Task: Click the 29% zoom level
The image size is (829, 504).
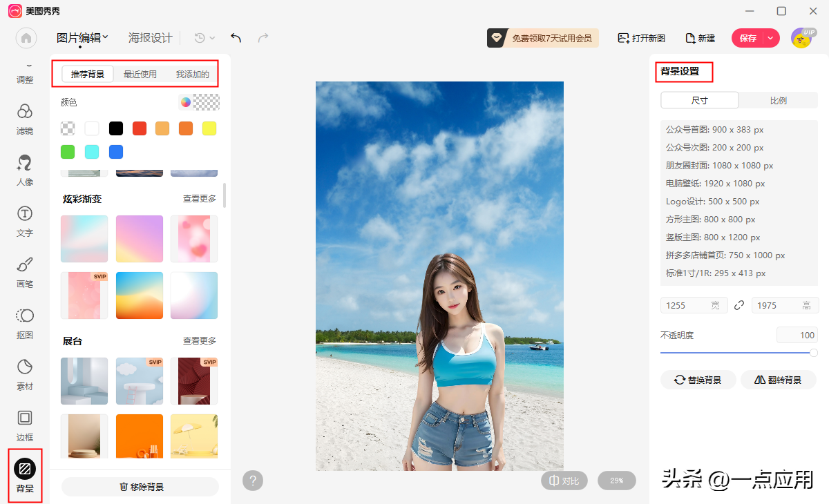Action: click(617, 481)
